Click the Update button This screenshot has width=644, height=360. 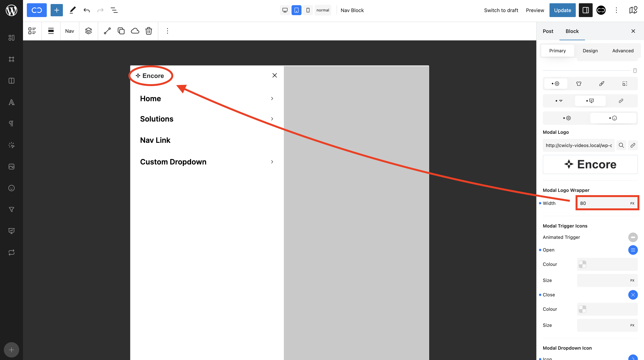coord(562,10)
